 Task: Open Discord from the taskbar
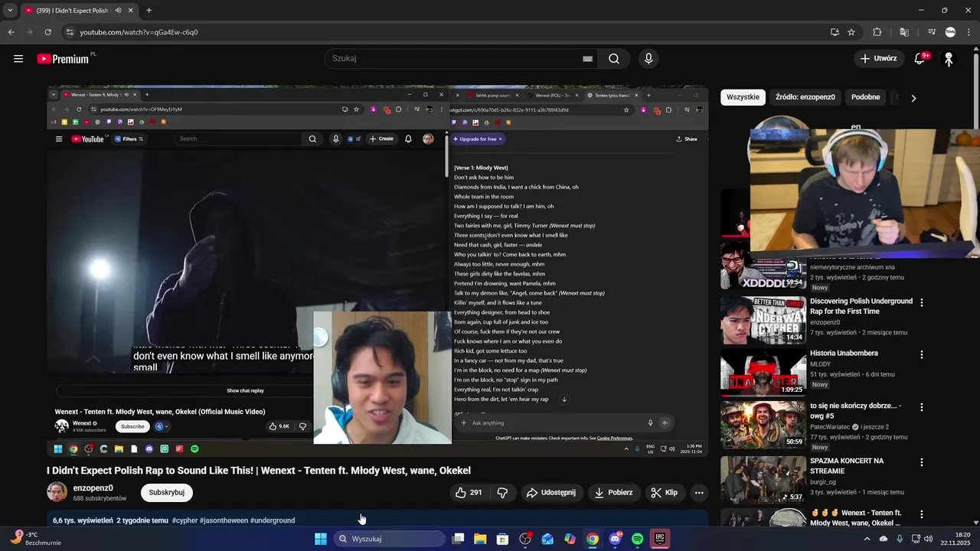pos(615,539)
